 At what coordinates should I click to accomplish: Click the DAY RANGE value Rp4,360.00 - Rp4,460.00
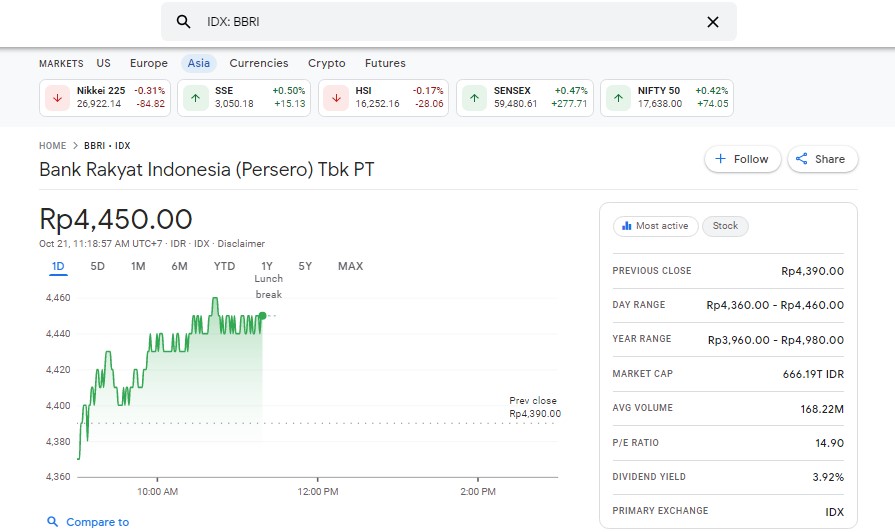click(775, 305)
